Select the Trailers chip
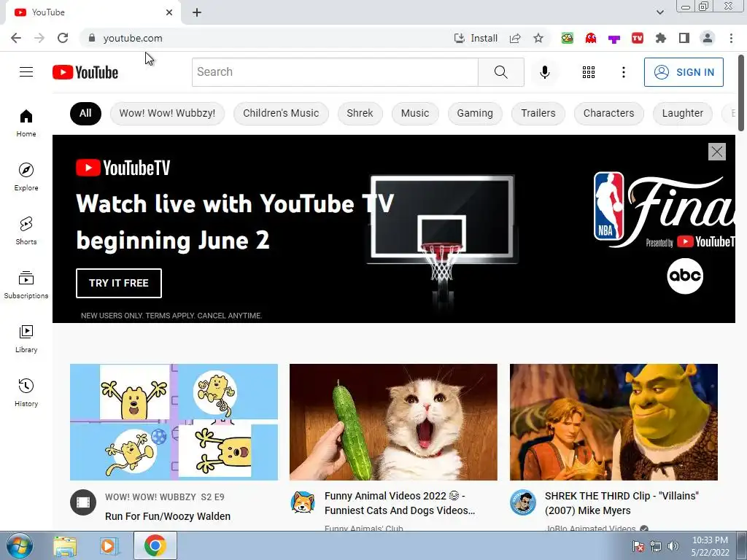747x560 pixels. coord(538,113)
